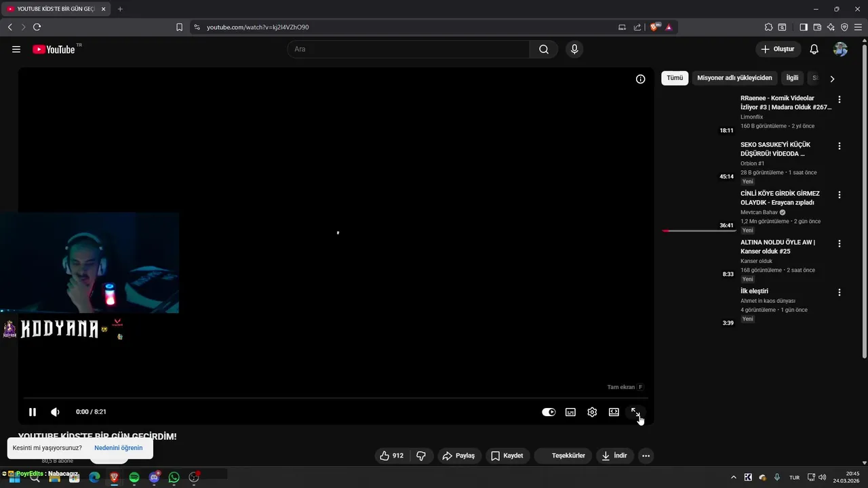This screenshot has width=868, height=488.
Task: Select the Tümü filter chip
Action: click(x=675, y=78)
